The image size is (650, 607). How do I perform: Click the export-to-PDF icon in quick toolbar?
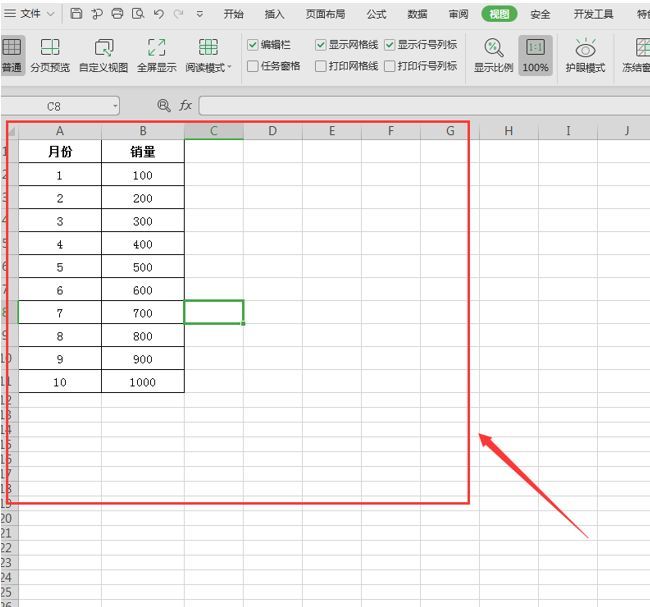[x=97, y=14]
